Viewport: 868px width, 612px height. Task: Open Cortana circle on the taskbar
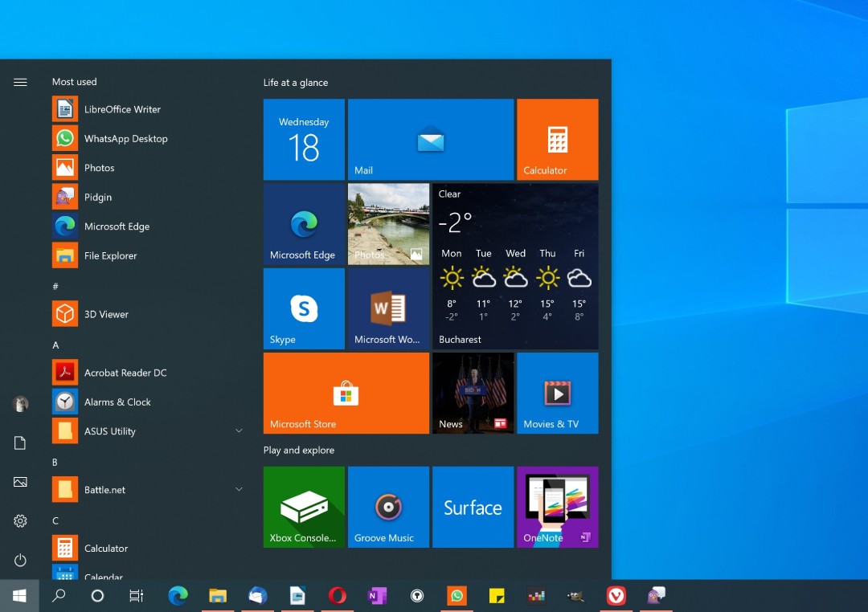pyautogui.click(x=97, y=595)
